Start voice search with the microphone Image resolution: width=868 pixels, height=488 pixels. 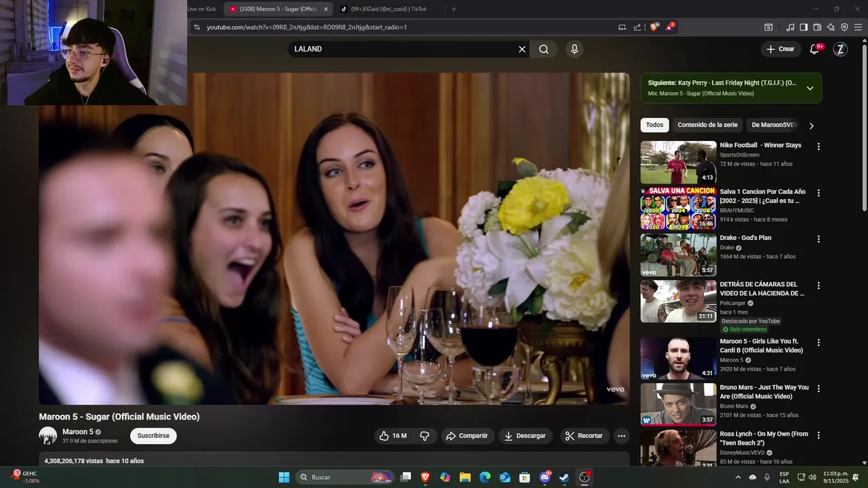click(574, 49)
